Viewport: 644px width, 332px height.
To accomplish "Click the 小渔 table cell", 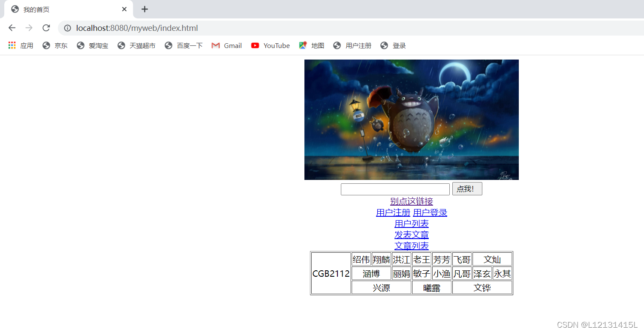I will pyautogui.click(x=442, y=273).
